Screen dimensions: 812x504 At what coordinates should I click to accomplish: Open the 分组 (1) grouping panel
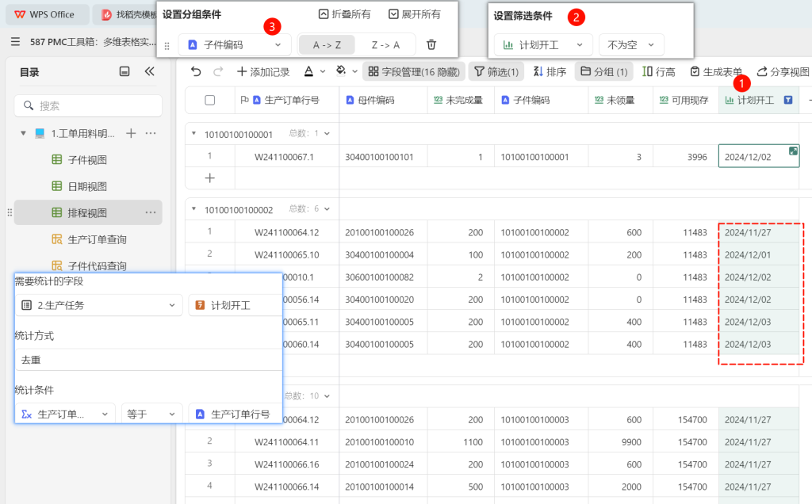click(603, 72)
